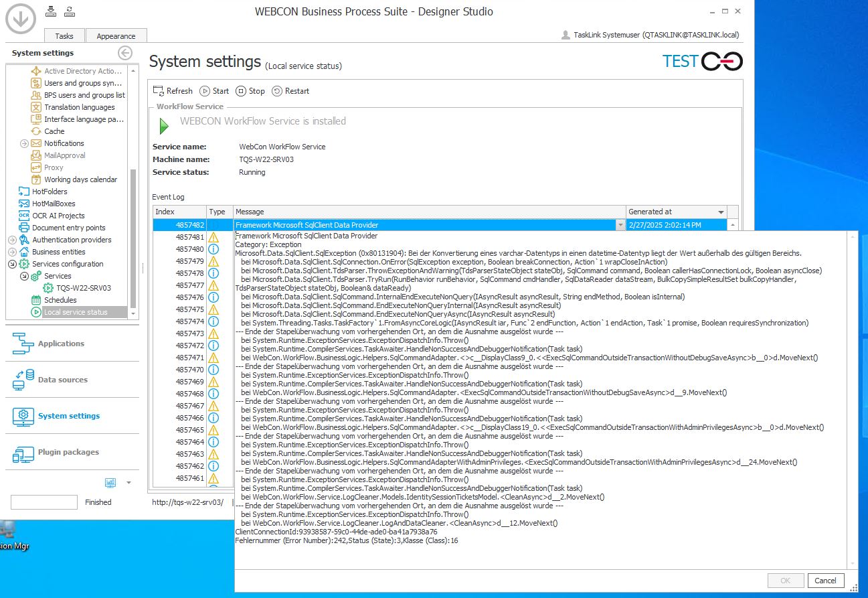868x598 pixels.
Task: Select Users and groups synchronization node
Action: pos(76,83)
